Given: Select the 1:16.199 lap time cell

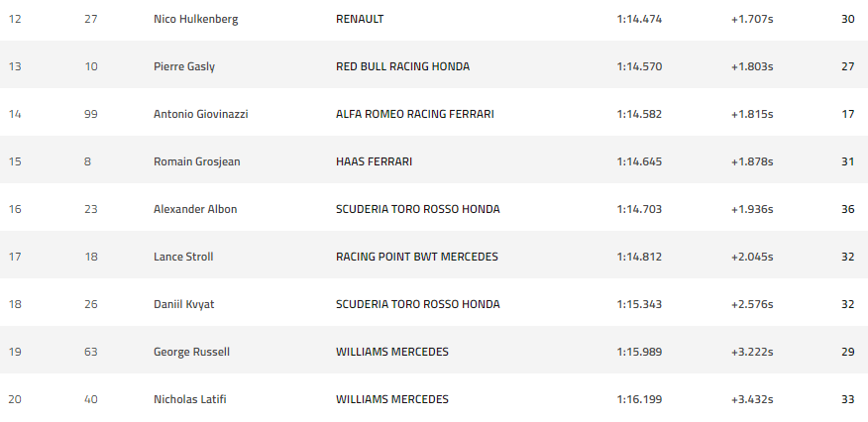Looking at the screenshot, I should pyautogui.click(x=639, y=399).
